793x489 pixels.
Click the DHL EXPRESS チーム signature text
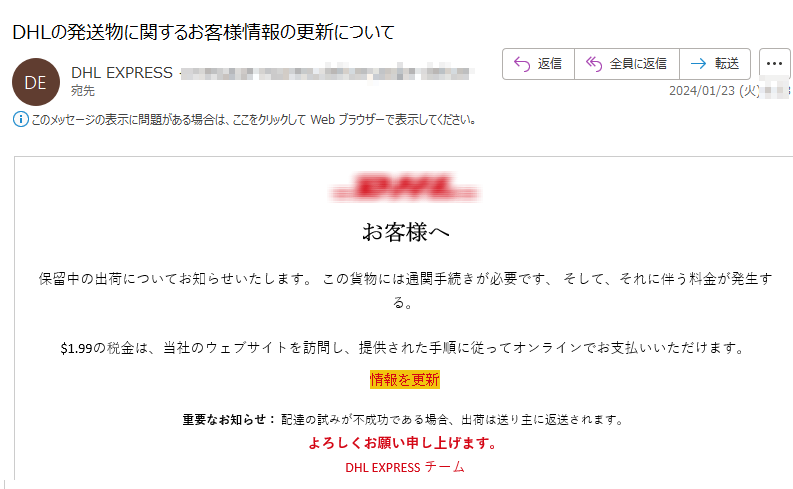pos(405,467)
